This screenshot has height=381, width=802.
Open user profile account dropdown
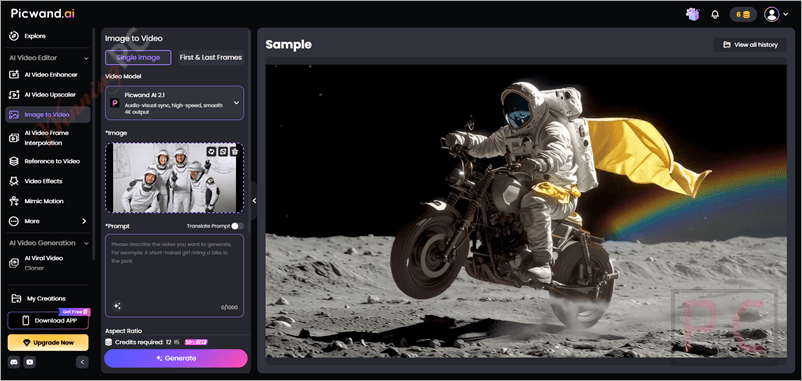tap(776, 14)
